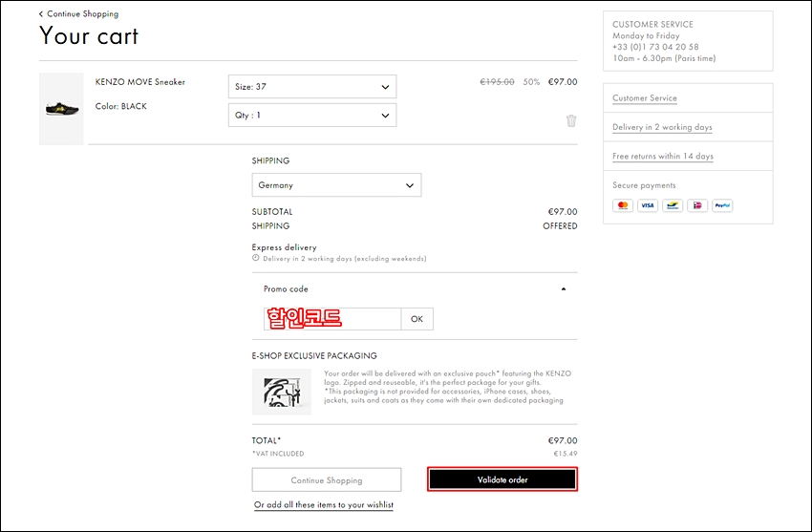
Task: Open the Customer Service link
Action: [x=645, y=97]
